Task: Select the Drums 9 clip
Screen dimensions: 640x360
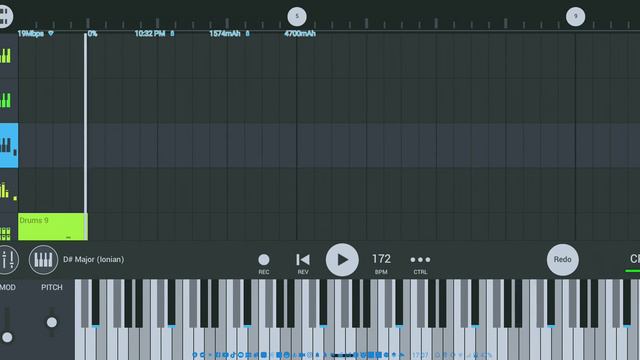Action: tap(52, 227)
